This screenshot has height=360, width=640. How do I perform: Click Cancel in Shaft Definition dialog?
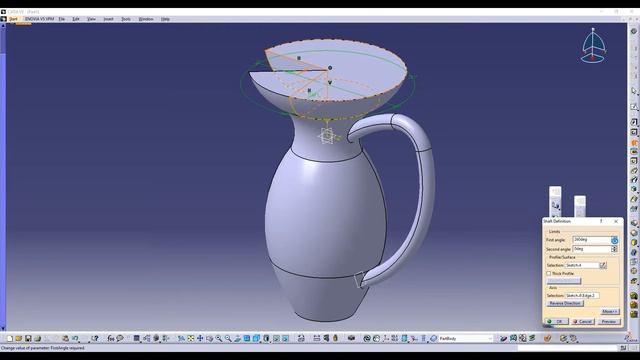click(x=583, y=322)
